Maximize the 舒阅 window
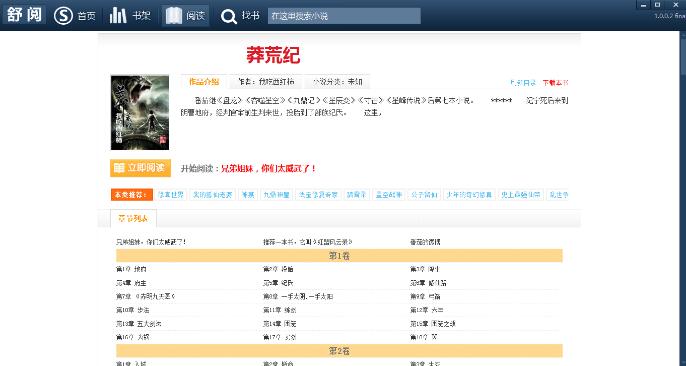 (658, 5)
